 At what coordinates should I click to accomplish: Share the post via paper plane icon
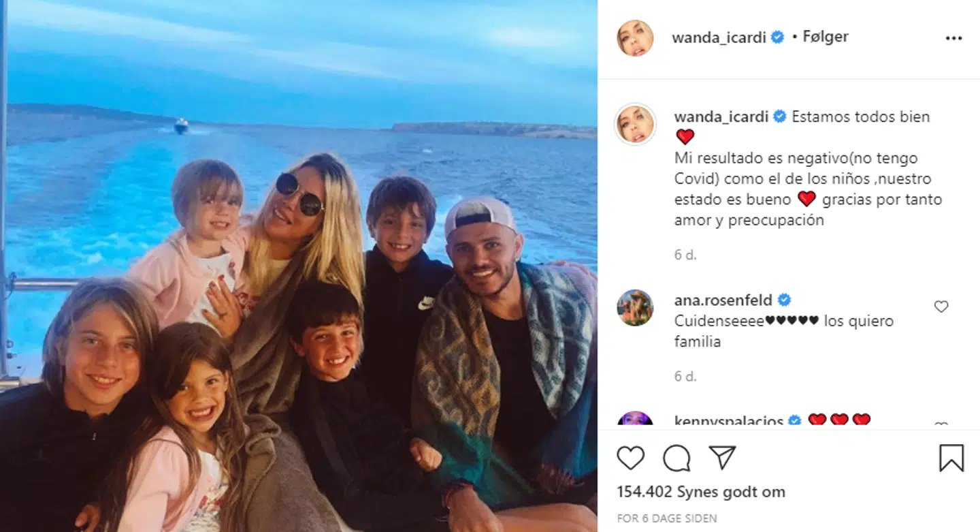(722, 458)
